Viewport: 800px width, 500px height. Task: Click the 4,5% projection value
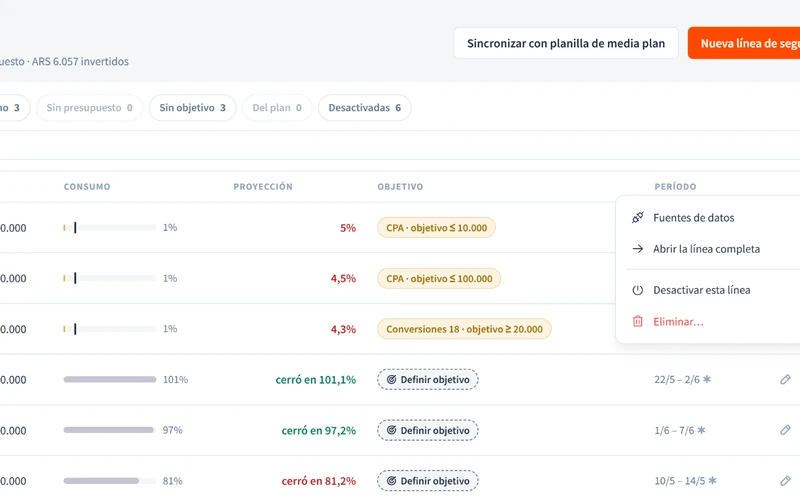343,279
